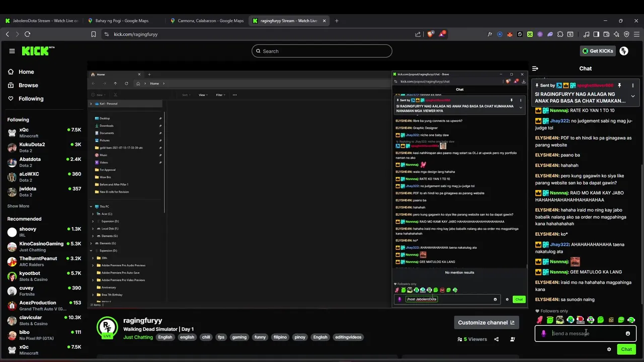Viewport: 644px width, 362px height.
Task: Expand Show More in Following list
Action: click(x=18, y=206)
